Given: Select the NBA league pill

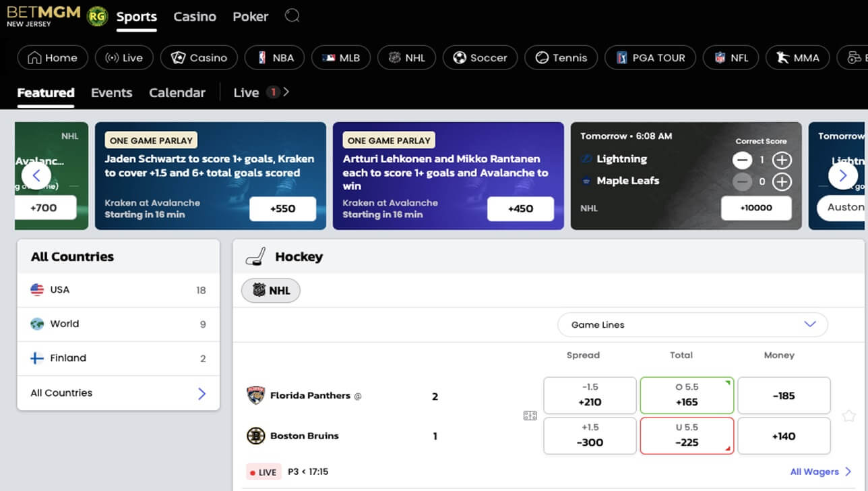Looking at the screenshot, I should 274,58.
